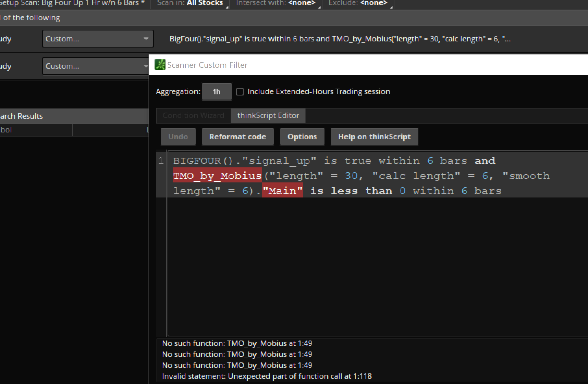This screenshot has width=588, height=384.
Task: Click the Search Results panel header
Action: [74, 116]
